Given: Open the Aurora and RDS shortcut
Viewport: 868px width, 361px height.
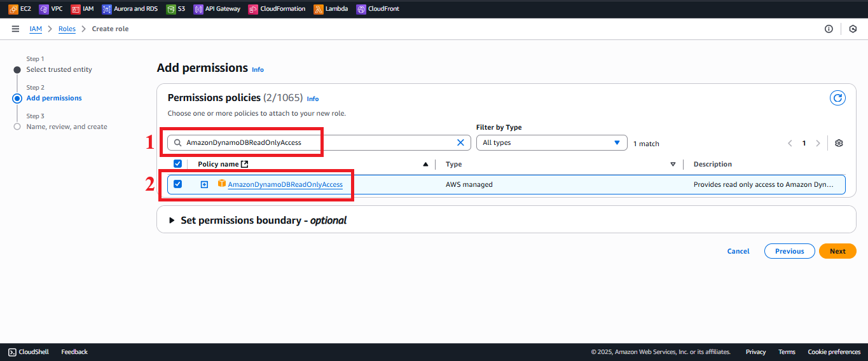Looking at the screenshot, I should tap(130, 9).
